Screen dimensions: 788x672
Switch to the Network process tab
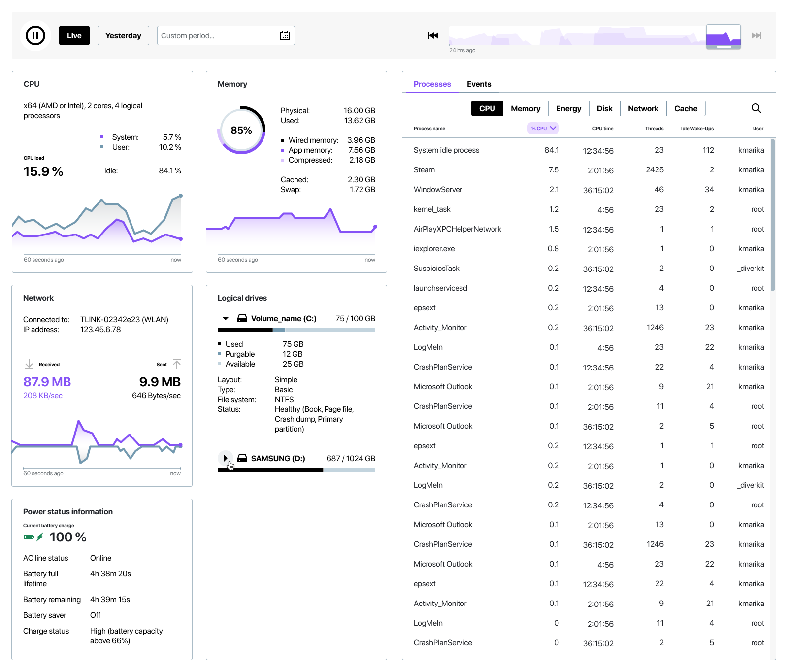(x=643, y=108)
